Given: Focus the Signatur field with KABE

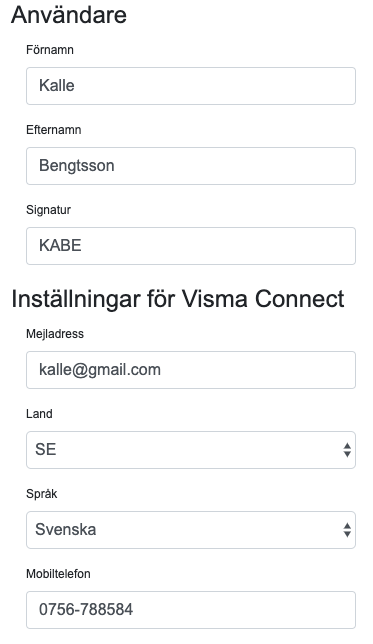Looking at the screenshot, I should [191, 246].
